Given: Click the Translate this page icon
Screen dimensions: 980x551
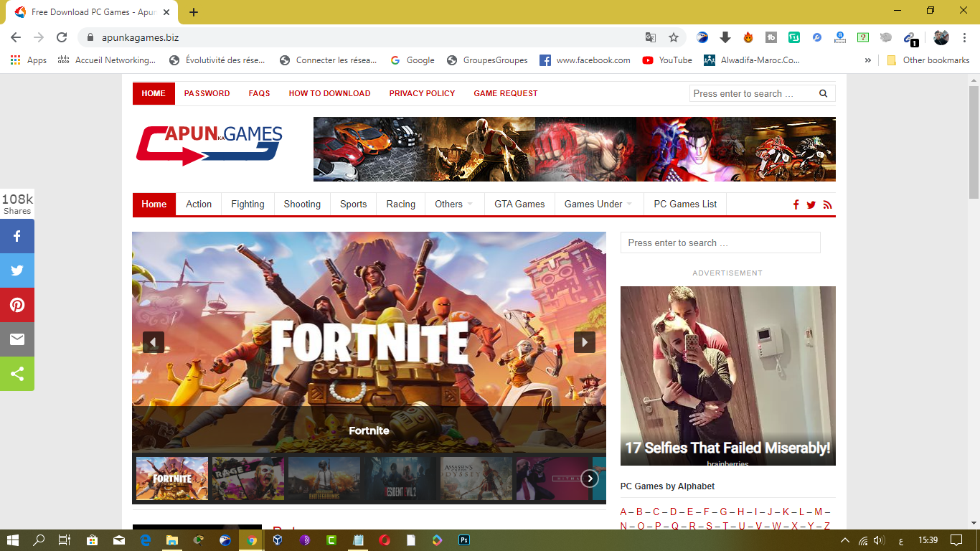Looking at the screenshot, I should (650, 37).
